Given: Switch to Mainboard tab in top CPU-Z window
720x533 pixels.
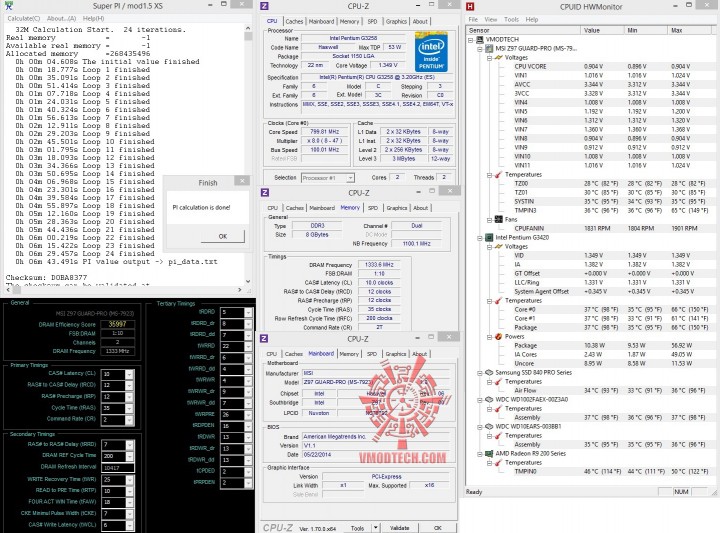Looking at the screenshot, I should pos(321,22).
